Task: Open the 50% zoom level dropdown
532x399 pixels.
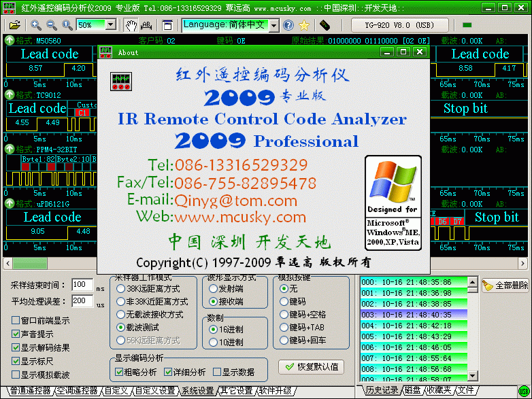Action: click(x=111, y=25)
